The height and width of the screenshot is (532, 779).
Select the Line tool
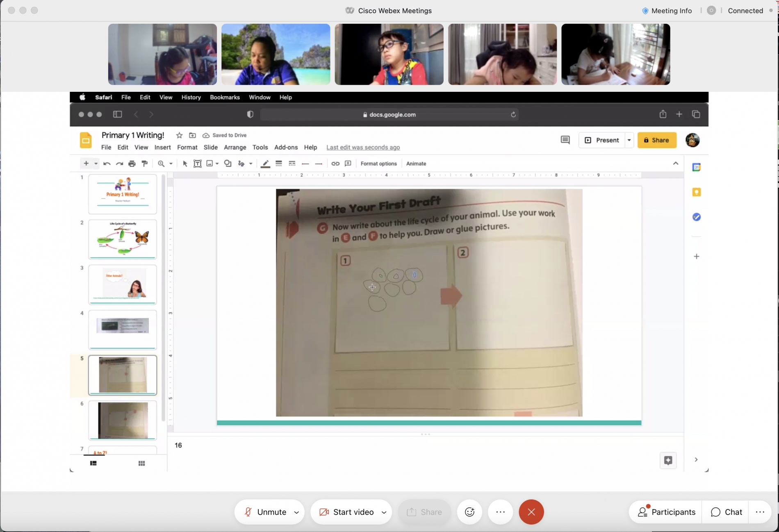click(241, 164)
